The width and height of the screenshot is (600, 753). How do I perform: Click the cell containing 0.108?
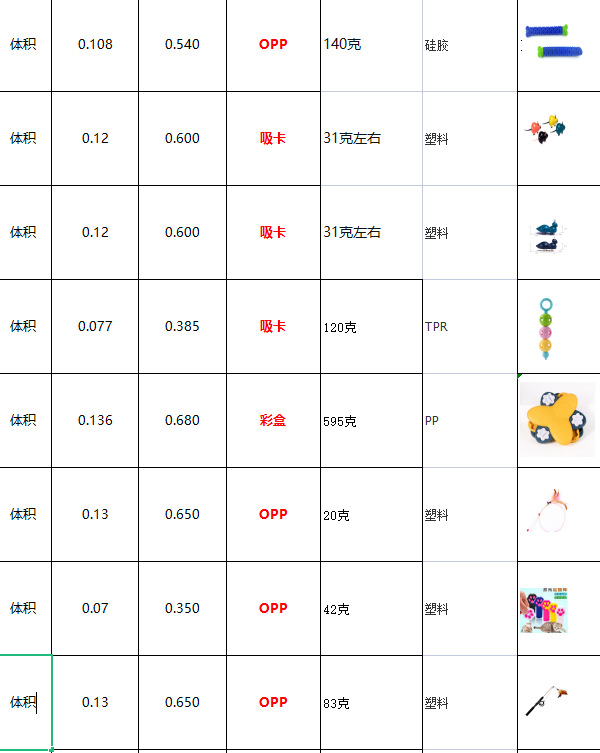pos(95,45)
